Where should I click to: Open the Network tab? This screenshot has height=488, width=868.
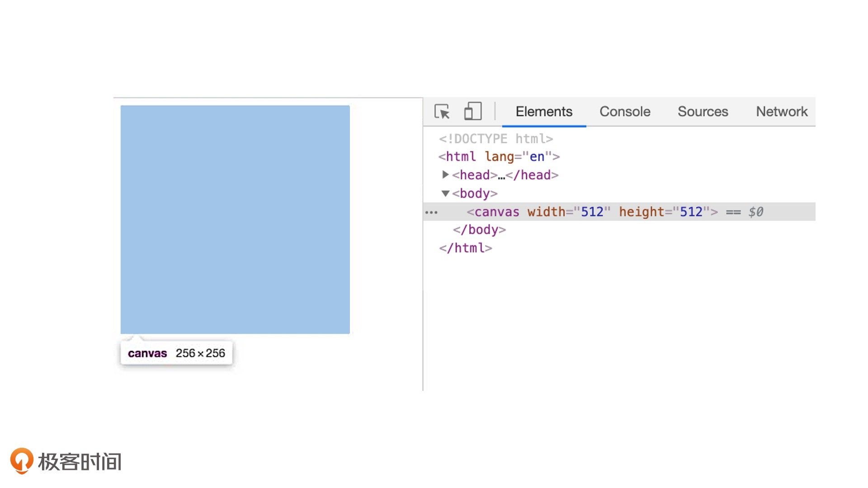coord(781,112)
